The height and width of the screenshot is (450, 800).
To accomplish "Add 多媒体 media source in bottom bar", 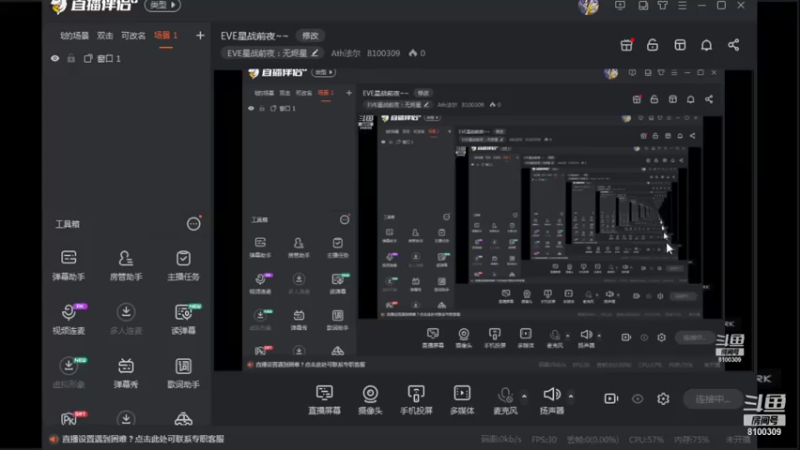I will coord(462,399).
